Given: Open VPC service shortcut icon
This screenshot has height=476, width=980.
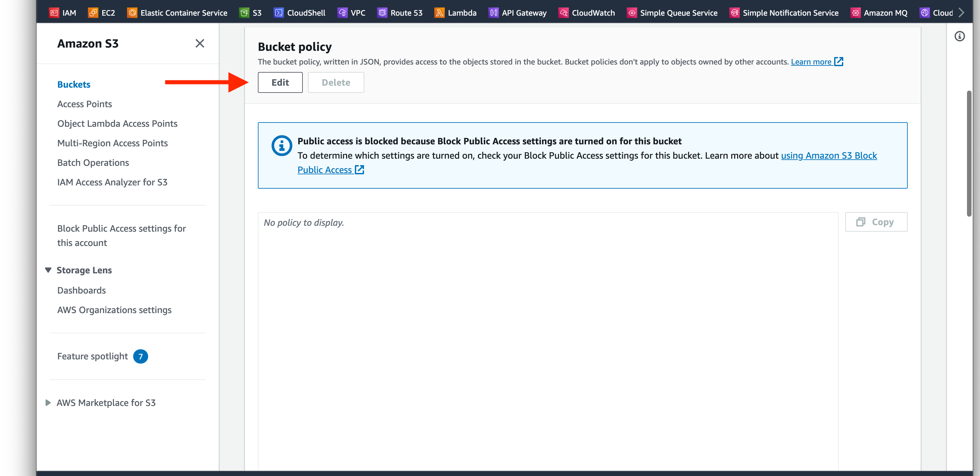Looking at the screenshot, I should pos(343,13).
